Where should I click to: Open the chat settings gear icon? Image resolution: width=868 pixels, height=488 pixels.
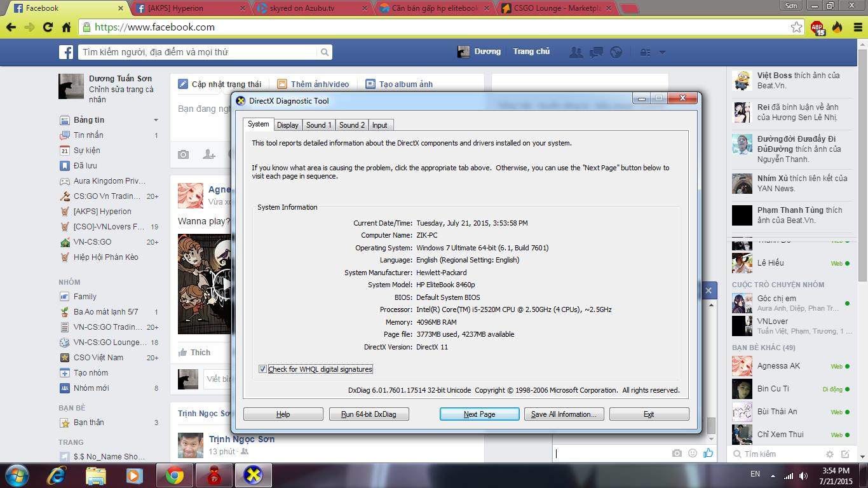(829, 454)
